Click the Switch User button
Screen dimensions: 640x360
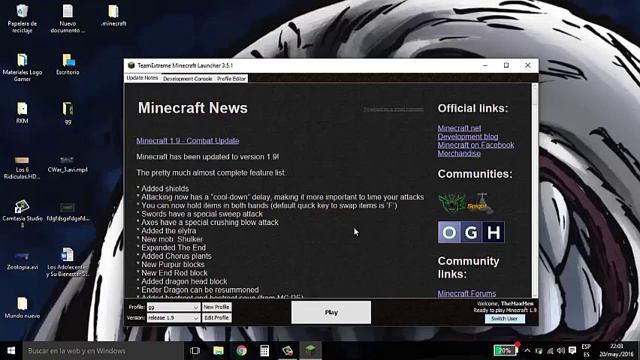point(504,318)
